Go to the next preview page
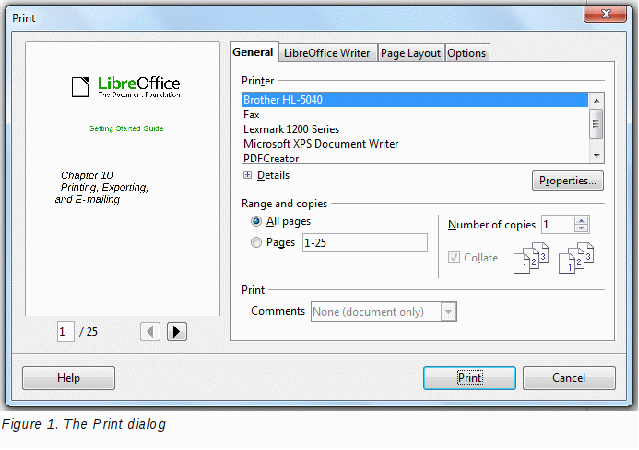639x450 pixels. click(176, 332)
